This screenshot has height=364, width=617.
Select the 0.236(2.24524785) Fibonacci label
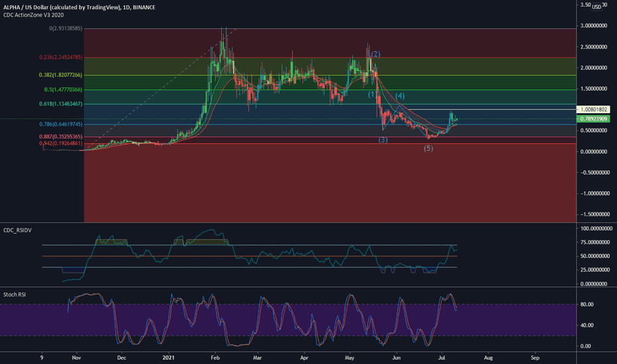coord(61,57)
